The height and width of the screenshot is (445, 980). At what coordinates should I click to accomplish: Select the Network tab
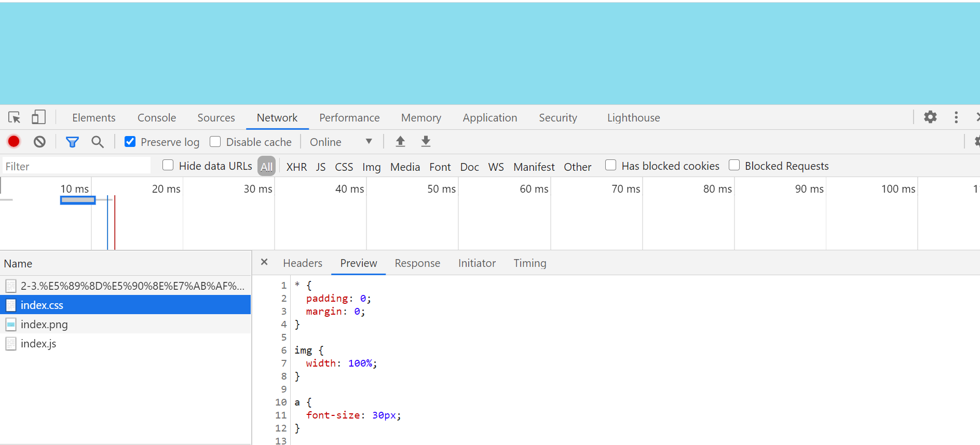coord(277,118)
